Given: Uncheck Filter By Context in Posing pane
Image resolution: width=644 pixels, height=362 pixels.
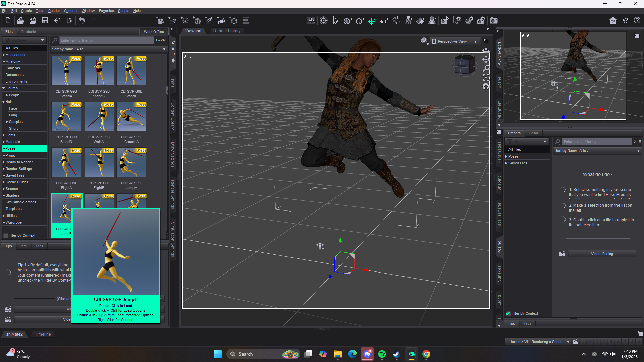Looking at the screenshot, I should [x=508, y=314].
